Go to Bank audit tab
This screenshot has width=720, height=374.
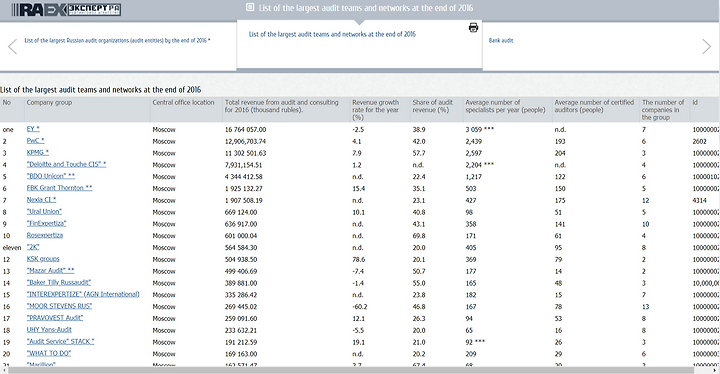click(x=501, y=40)
